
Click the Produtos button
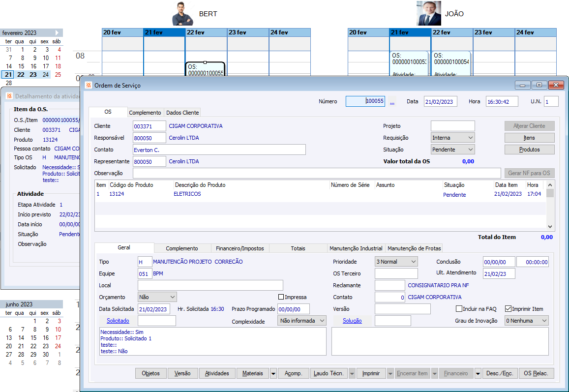[x=530, y=150]
